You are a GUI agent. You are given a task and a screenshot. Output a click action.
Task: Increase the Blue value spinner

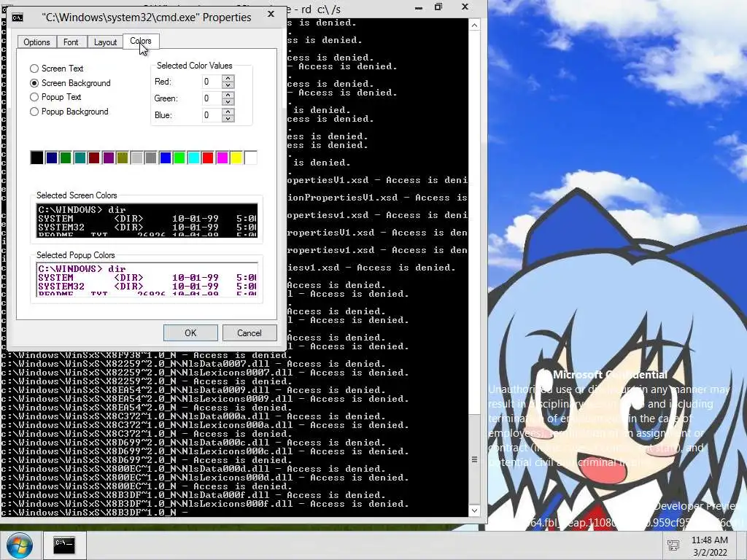(x=228, y=112)
